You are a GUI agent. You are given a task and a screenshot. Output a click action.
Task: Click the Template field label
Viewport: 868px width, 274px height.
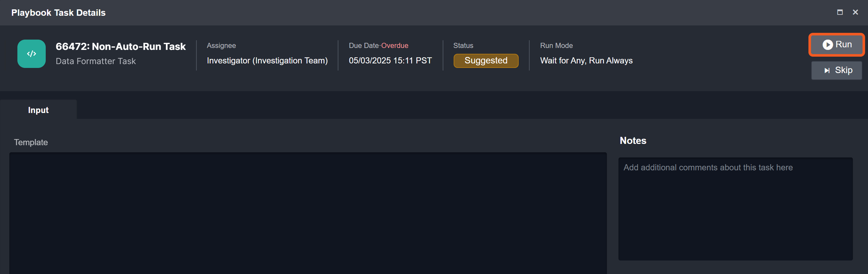(31, 142)
